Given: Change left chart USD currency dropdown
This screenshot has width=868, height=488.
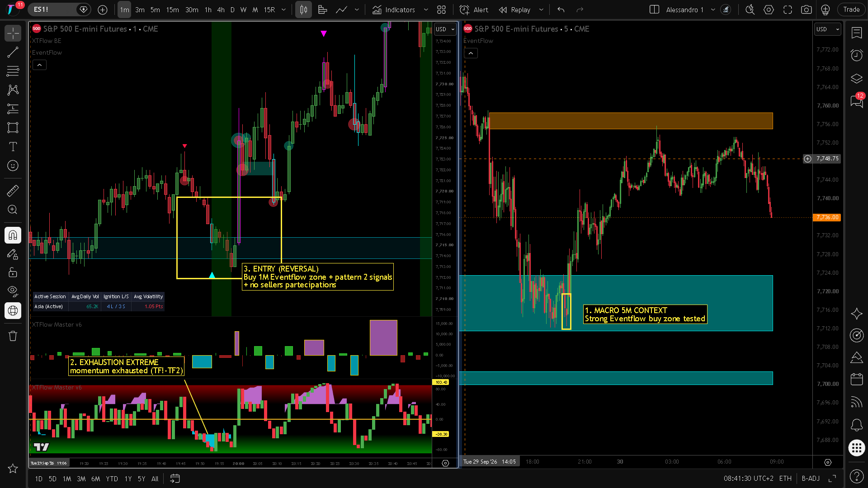Looking at the screenshot, I should pos(445,29).
